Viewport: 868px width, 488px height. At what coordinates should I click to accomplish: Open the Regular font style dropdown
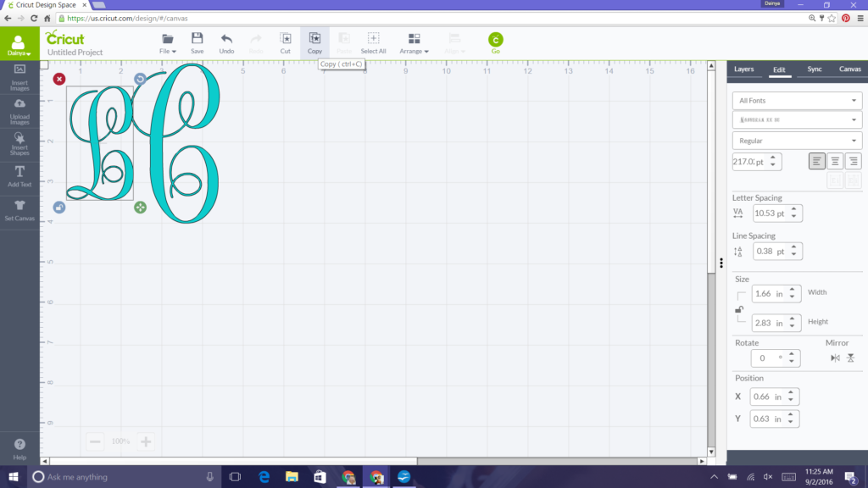point(797,141)
